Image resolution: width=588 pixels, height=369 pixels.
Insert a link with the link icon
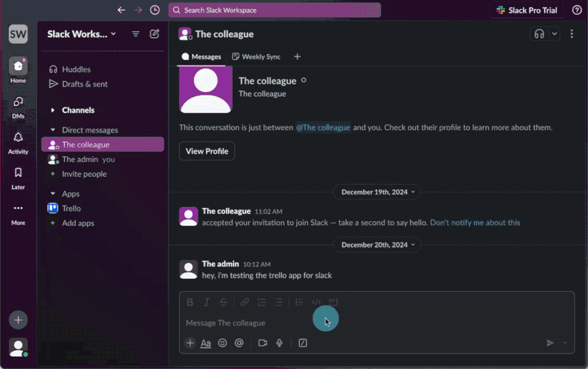245,302
